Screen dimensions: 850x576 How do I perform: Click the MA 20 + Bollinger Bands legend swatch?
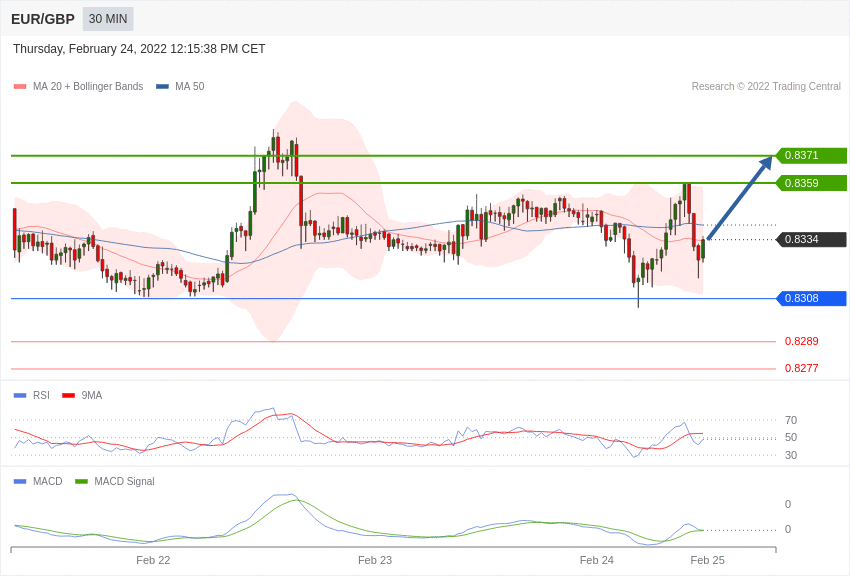(20, 86)
